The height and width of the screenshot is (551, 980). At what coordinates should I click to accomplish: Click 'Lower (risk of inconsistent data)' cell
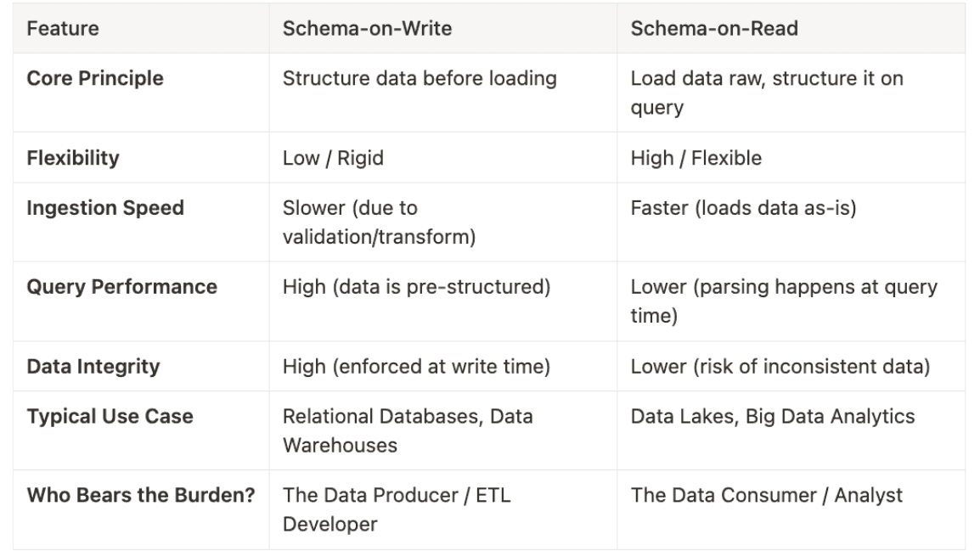pyautogui.click(x=780, y=367)
